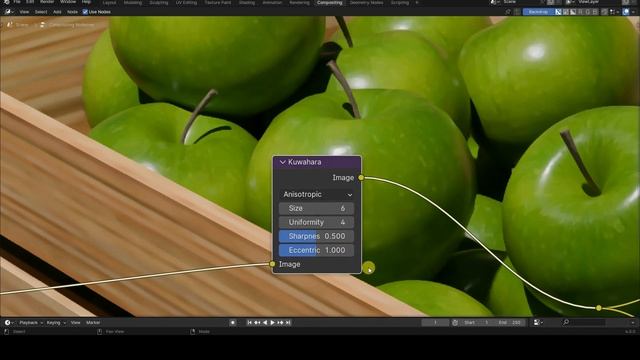Open the timeline View menu
Viewport: 640px width, 360px height.
(x=76, y=322)
